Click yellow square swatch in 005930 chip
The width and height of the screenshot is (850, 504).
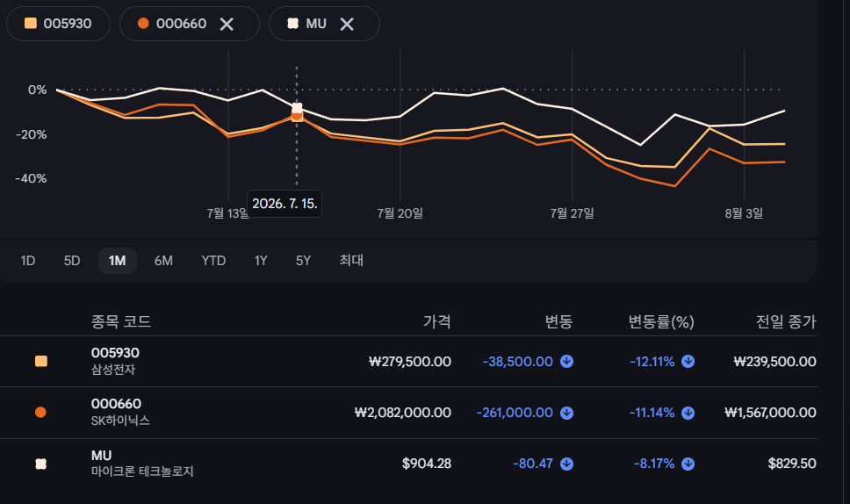31,24
